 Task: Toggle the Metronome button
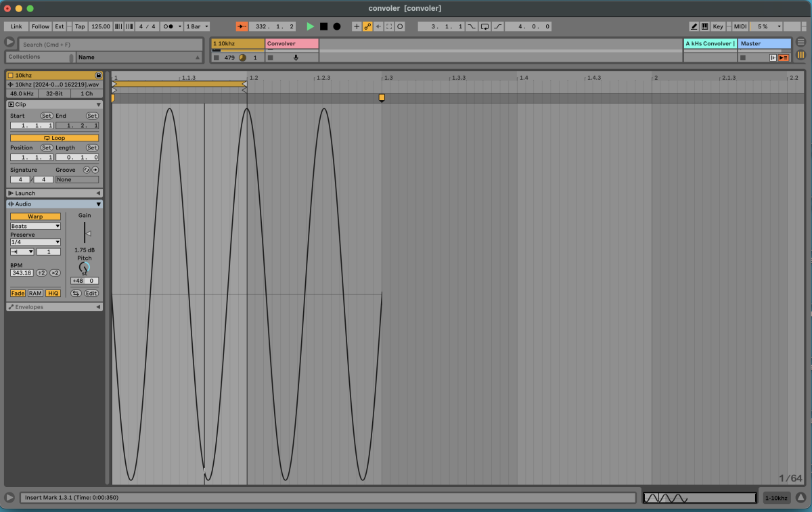coord(169,26)
